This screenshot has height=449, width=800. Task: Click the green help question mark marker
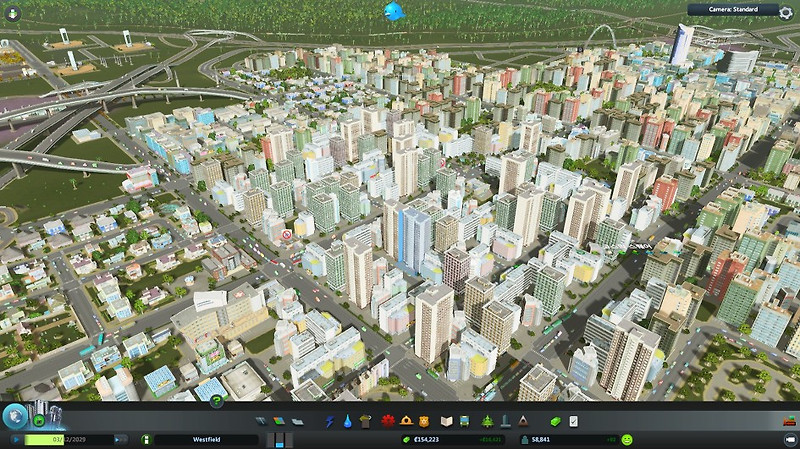click(x=216, y=401)
